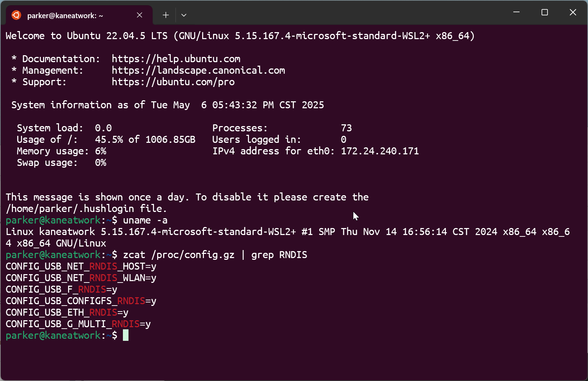This screenshot has height=381, width=588.
Task: Click the CONFIG_USB_NET_RNDIS_HOST=y output line
Action: [x=81, y=266]
